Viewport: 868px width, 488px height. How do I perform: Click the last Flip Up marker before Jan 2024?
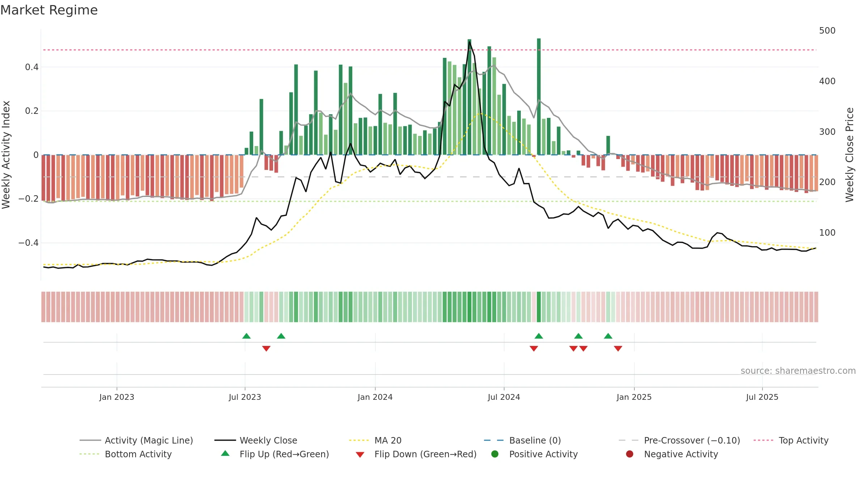pyautogui.click(x=281, y=336)
